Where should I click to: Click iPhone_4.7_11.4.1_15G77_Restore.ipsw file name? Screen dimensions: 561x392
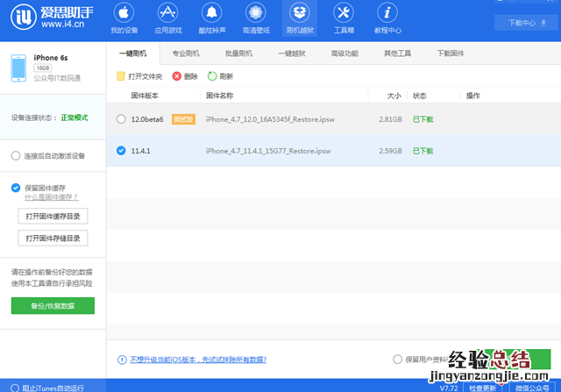point(268,151)
